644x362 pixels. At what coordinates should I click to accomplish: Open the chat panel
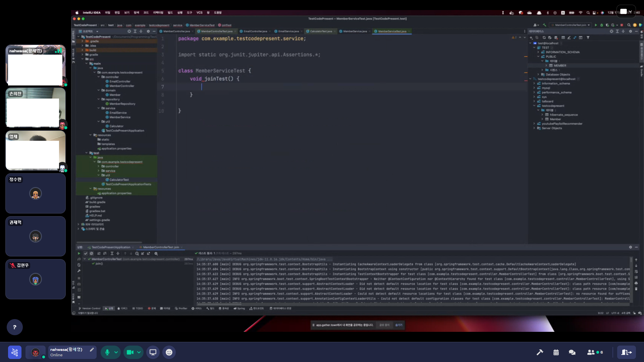pos(572,352)
